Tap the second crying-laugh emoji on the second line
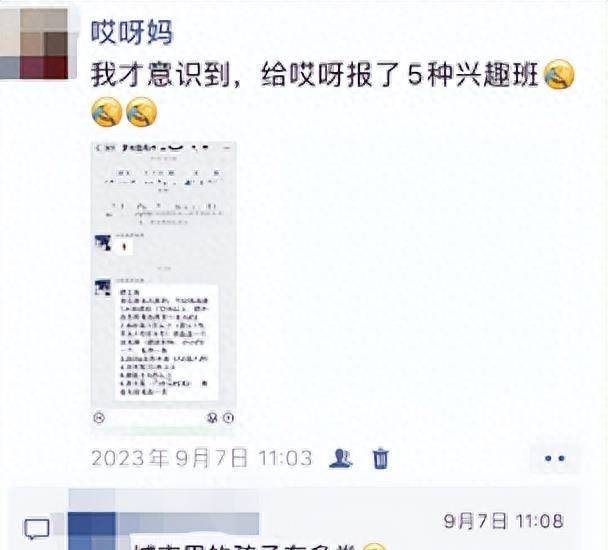The height and width of the screenshot is (550, 608). [x=142, y=112]
